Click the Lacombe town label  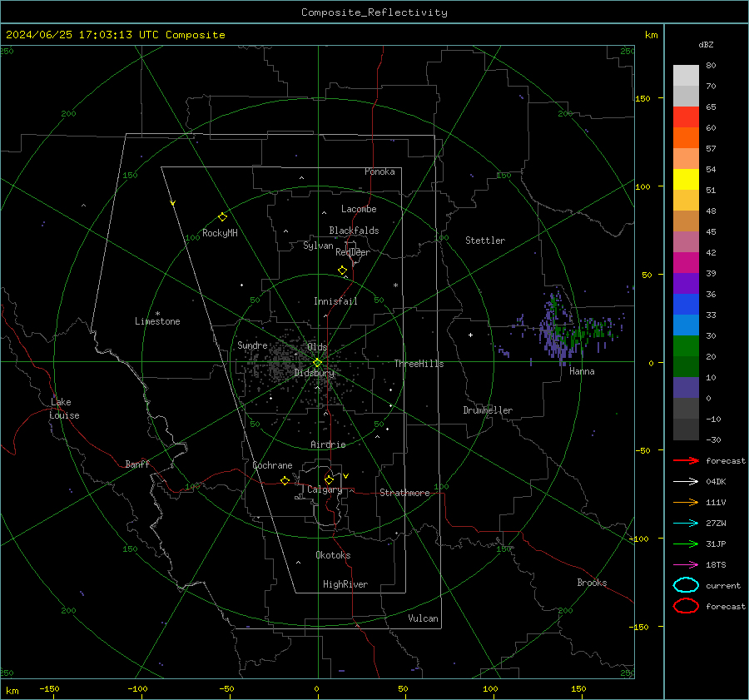[359, 209]
